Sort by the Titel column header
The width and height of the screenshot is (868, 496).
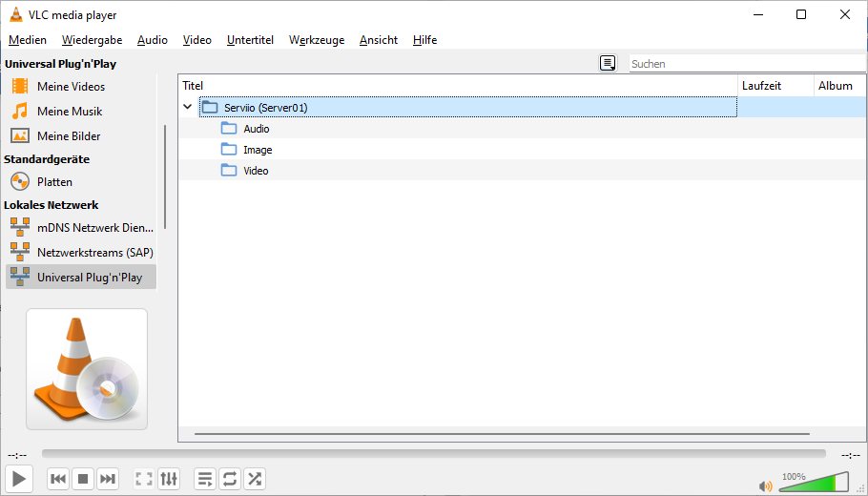coord(458,86)
